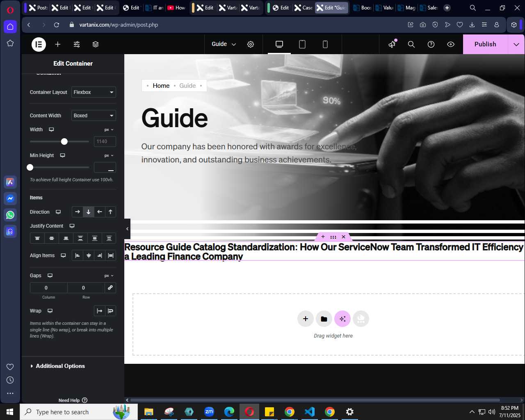Image resolution: width=525 pixels, height=420 pixels.
Task: Adjust the Width slider handle
Action: pyautogui.click(x=64, y=142)
